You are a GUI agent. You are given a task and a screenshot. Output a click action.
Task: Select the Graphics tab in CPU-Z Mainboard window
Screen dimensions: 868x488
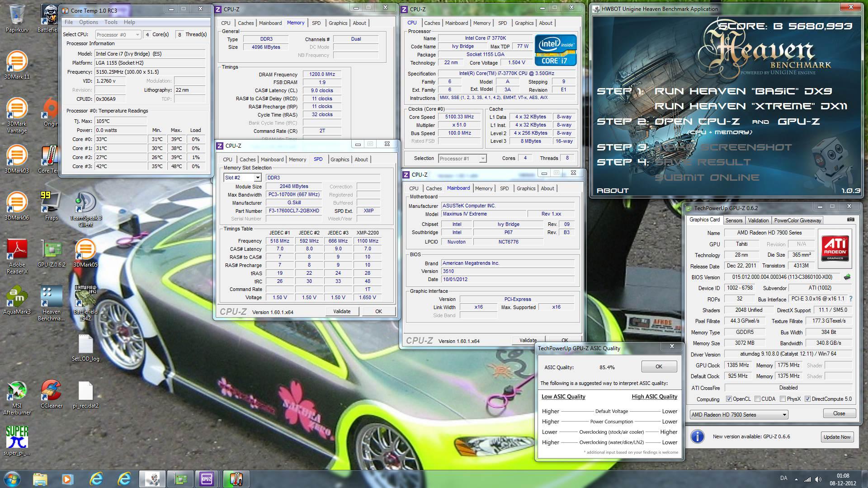526,188
